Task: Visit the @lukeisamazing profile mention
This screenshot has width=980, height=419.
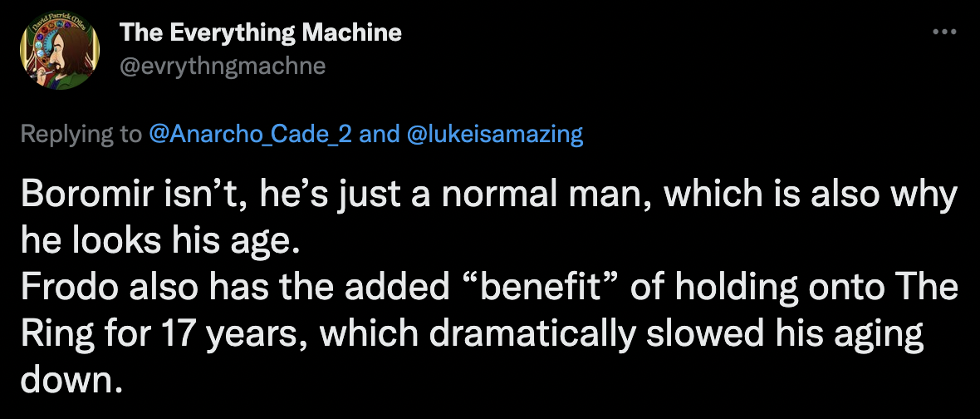Action: coord(495,135)
